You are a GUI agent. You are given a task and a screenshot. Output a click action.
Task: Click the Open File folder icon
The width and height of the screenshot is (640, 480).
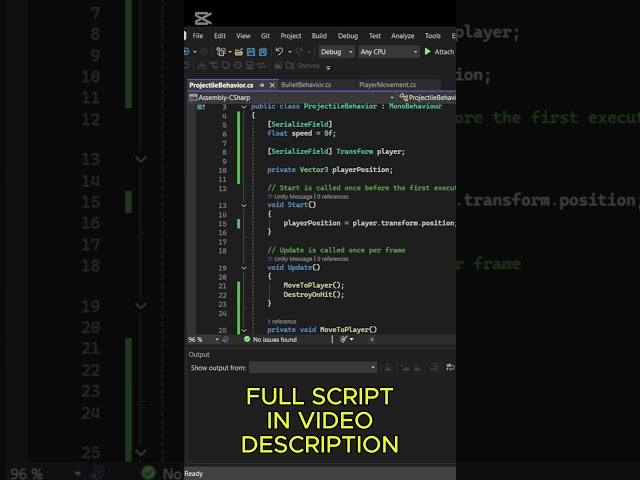239,52
